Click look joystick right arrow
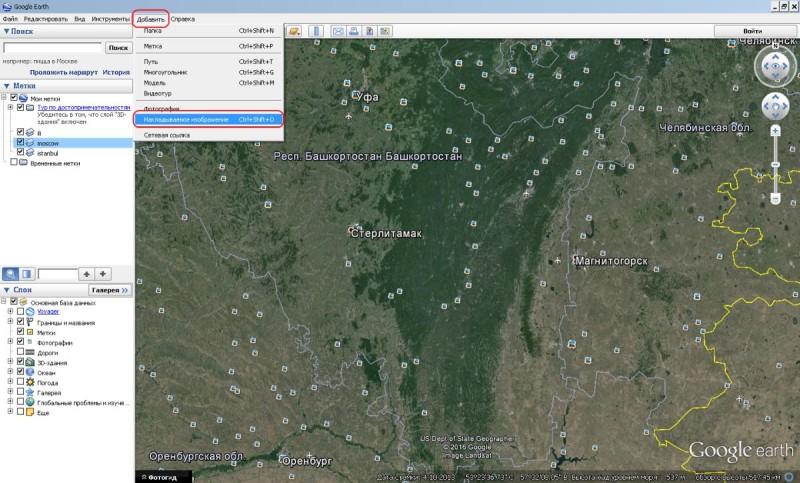 click(x=786, y=66)
